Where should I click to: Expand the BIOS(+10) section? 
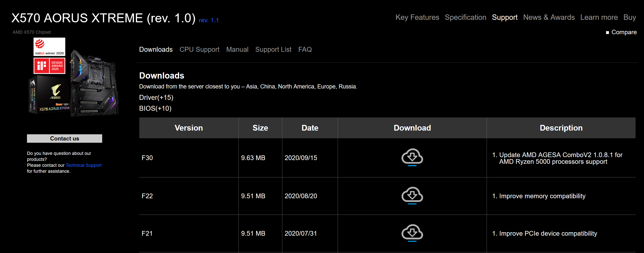click(x=155, y=108)
